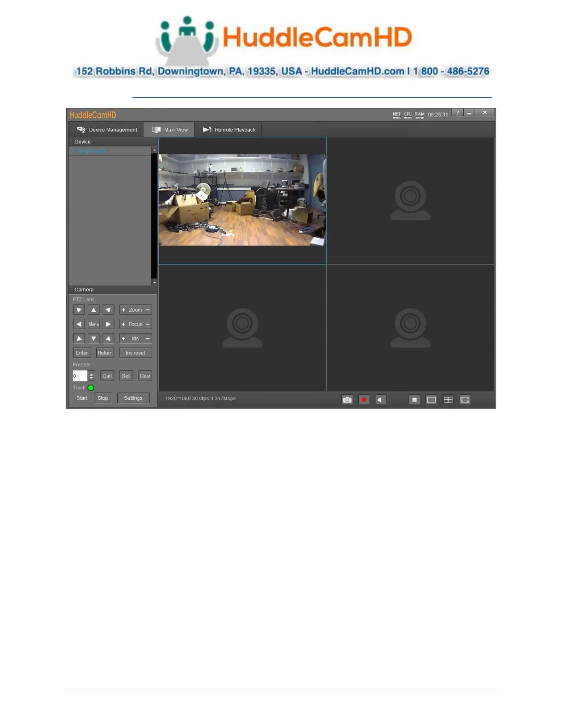Image resolution: width=563 pixels, height=728 pixels.
Task: Click the Enter button in Camera panel
Action: click(81, 353)
